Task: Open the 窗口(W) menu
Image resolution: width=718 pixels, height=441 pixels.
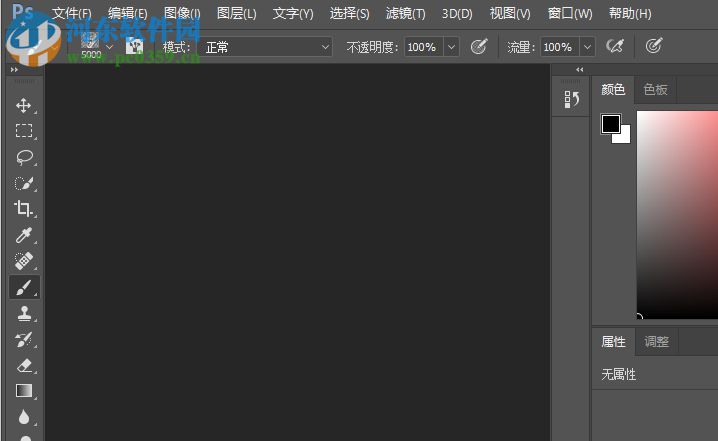Action: 570,13
